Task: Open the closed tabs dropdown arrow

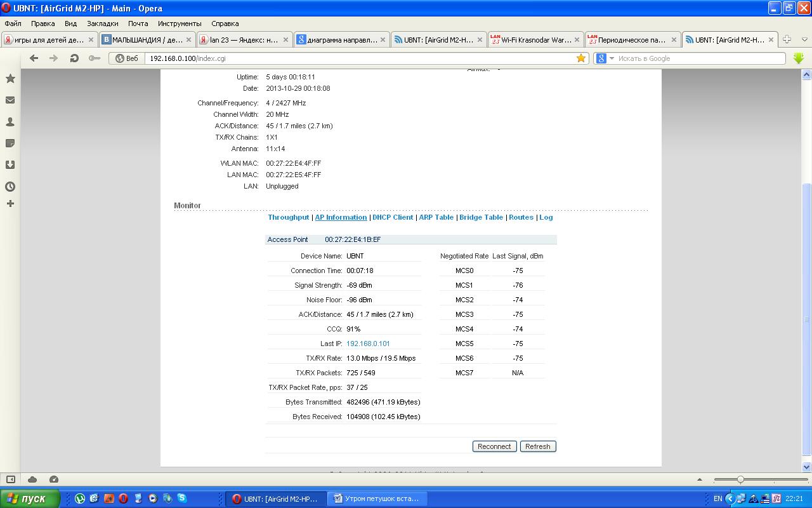Action: tap(805, 39)
